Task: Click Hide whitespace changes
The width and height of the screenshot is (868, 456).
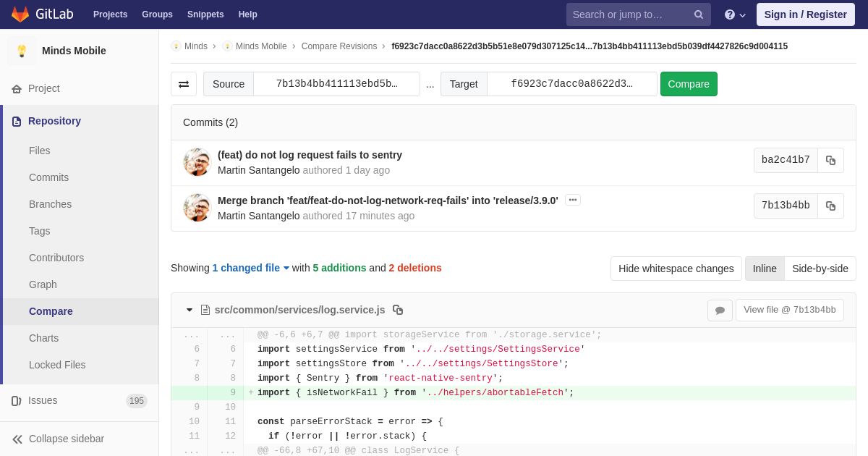Action: [676, 269]
